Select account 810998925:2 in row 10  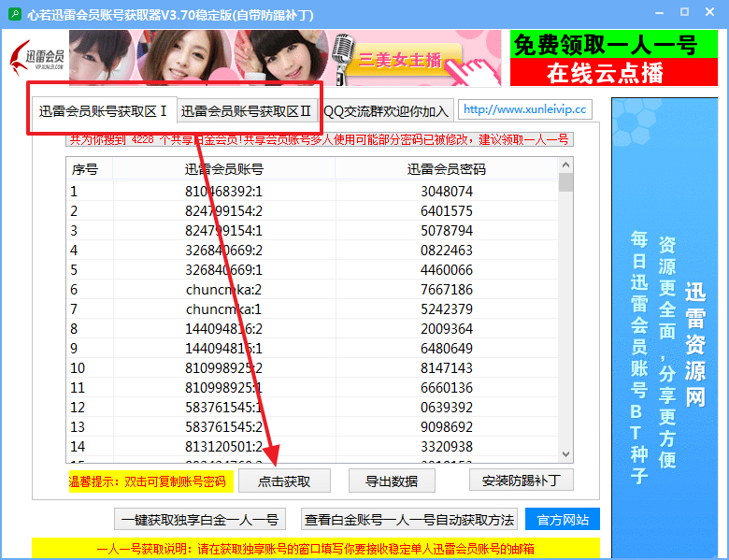[223, 368]
